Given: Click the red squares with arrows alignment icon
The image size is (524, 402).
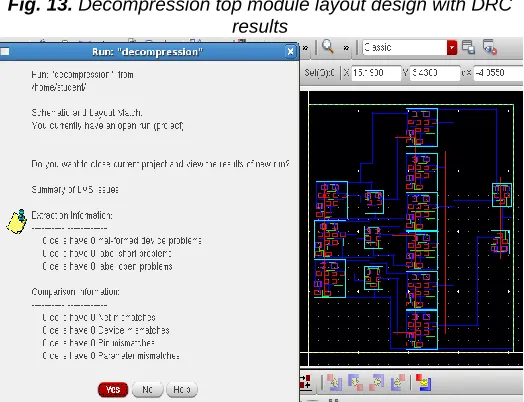Looking at the screenshot, I should 305,382.
